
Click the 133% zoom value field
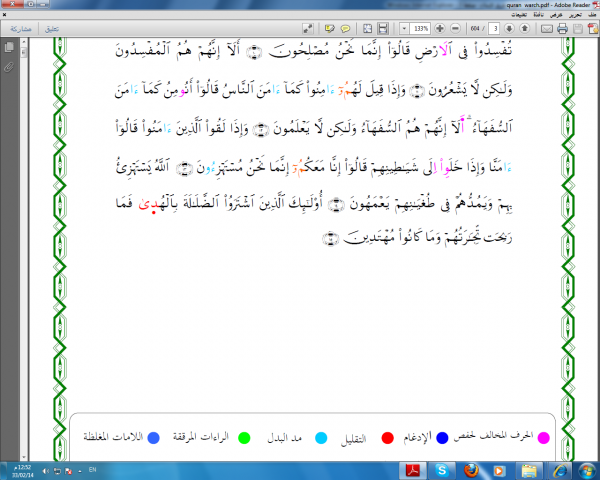pyautogui.click(x=420, y=28)
